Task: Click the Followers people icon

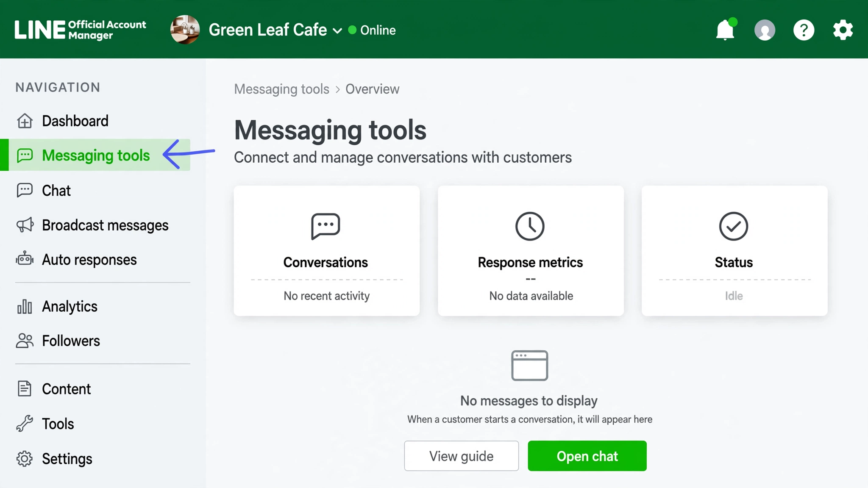Action: [x=25, y=341]
